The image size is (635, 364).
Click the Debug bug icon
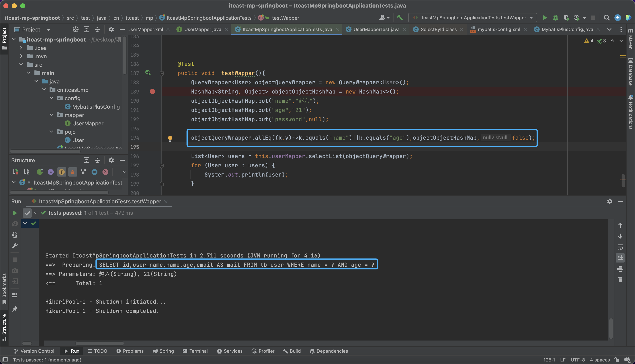click(555, 18)
